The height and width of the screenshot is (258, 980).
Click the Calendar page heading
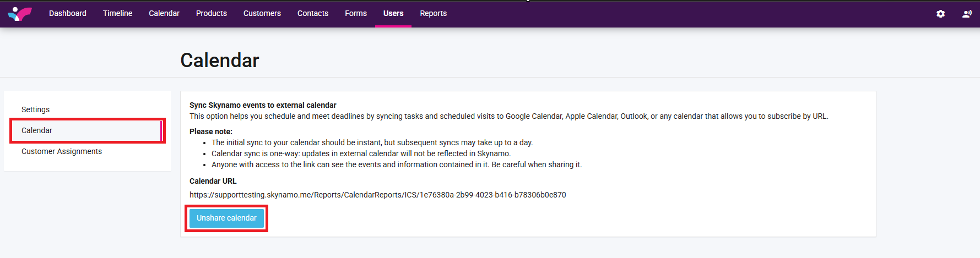219,61
